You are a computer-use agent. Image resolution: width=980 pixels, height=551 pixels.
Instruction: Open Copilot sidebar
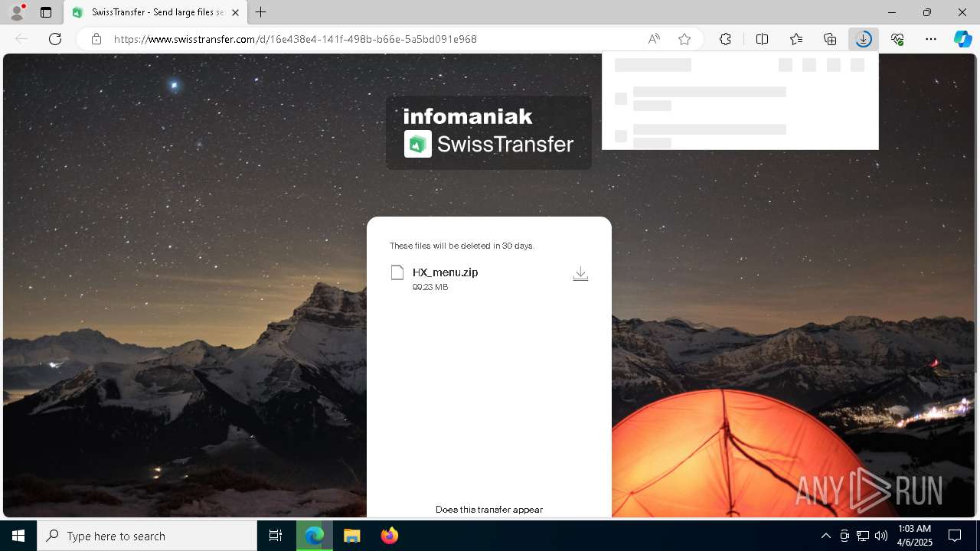(963, 39)
